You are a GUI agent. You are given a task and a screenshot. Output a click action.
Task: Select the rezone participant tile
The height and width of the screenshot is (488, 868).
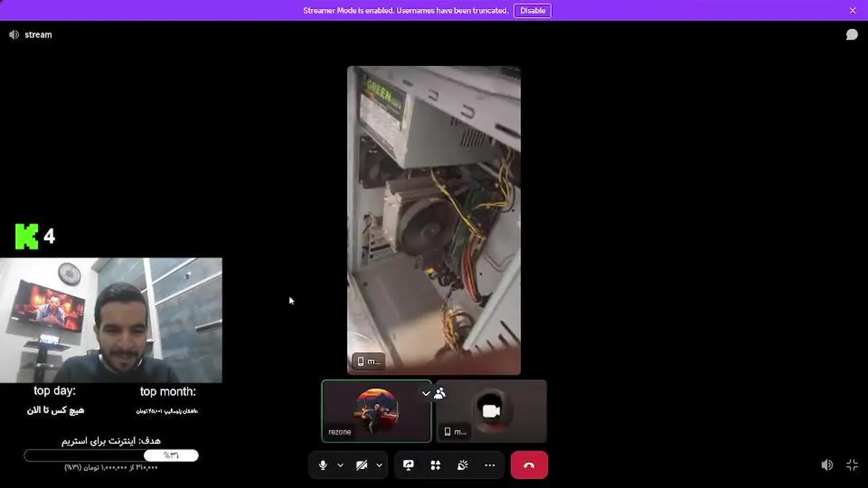[376, 411]
